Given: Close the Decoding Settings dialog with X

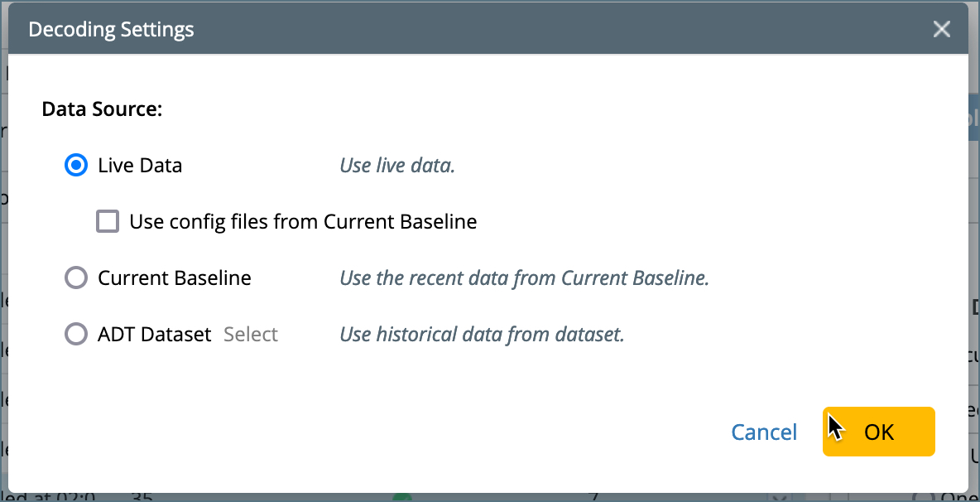Looking at the screenshot, I should coord(941,30).
